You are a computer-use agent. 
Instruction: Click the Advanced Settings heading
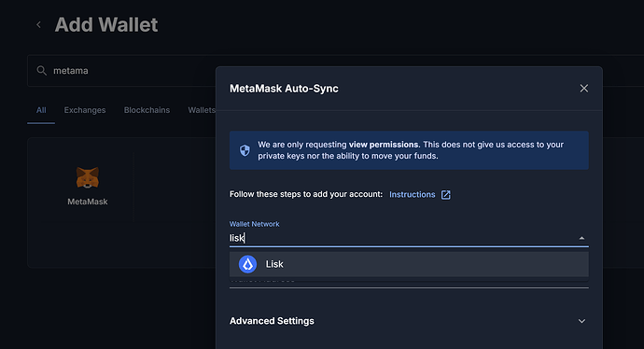[272, 321]
